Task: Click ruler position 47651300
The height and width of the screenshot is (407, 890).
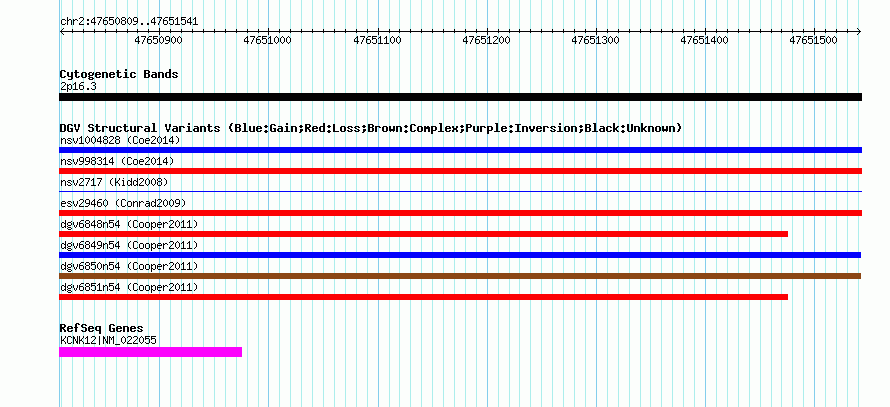Action: (x=595, y=40)
